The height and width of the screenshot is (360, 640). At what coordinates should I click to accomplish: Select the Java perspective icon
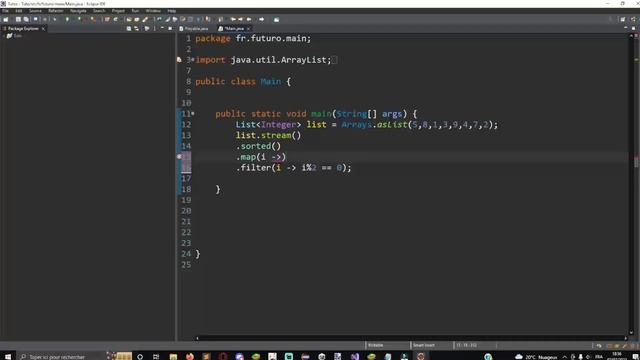pyautogui.click(x=633, y=19)
